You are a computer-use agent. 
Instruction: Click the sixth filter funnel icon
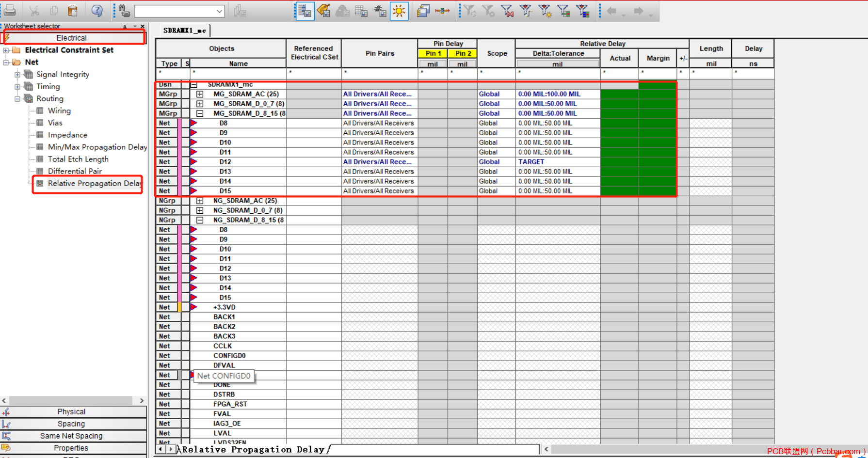[x=563, y=11]
